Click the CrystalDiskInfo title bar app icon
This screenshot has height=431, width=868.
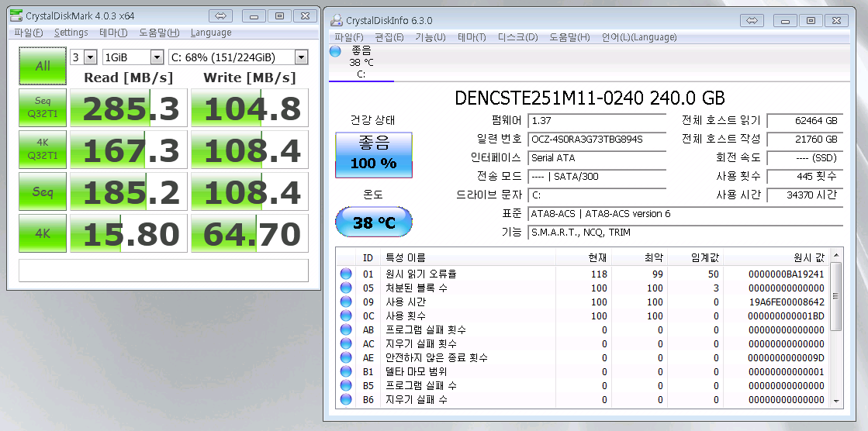[x=336, y=20]
